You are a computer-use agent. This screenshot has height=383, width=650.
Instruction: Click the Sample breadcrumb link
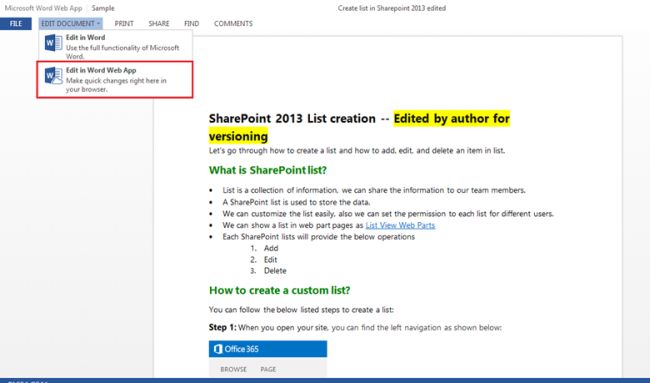103,8
